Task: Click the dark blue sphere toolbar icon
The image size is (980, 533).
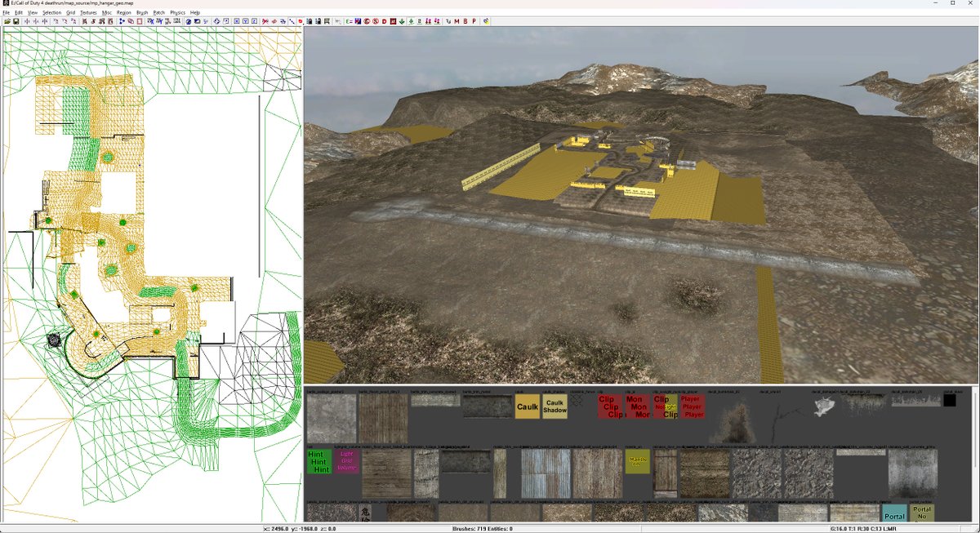Action: (188, 21)
